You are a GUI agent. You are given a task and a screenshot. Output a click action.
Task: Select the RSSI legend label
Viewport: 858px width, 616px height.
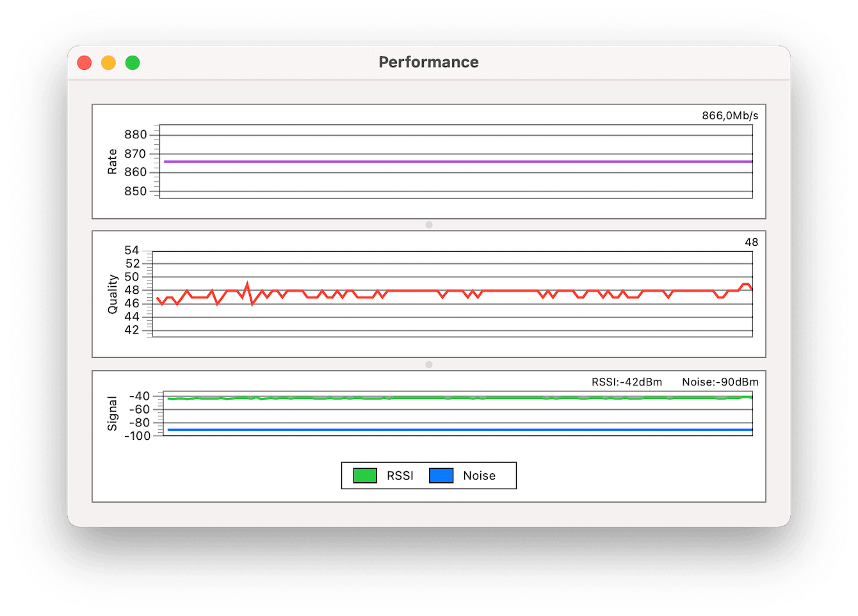coord(400,476)
